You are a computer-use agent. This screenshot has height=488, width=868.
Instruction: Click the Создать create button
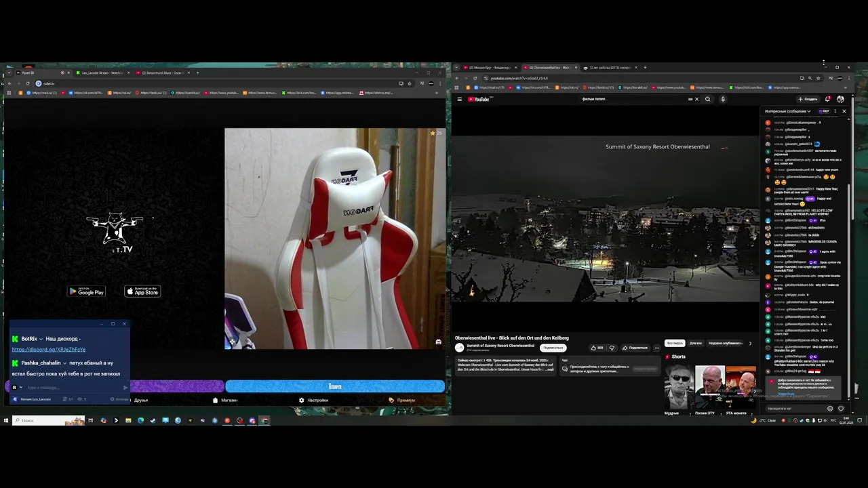(808, 99)
